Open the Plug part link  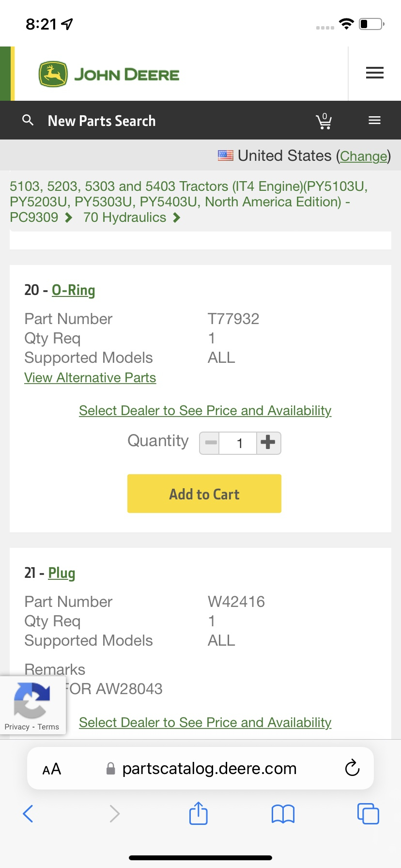point(62,573)
